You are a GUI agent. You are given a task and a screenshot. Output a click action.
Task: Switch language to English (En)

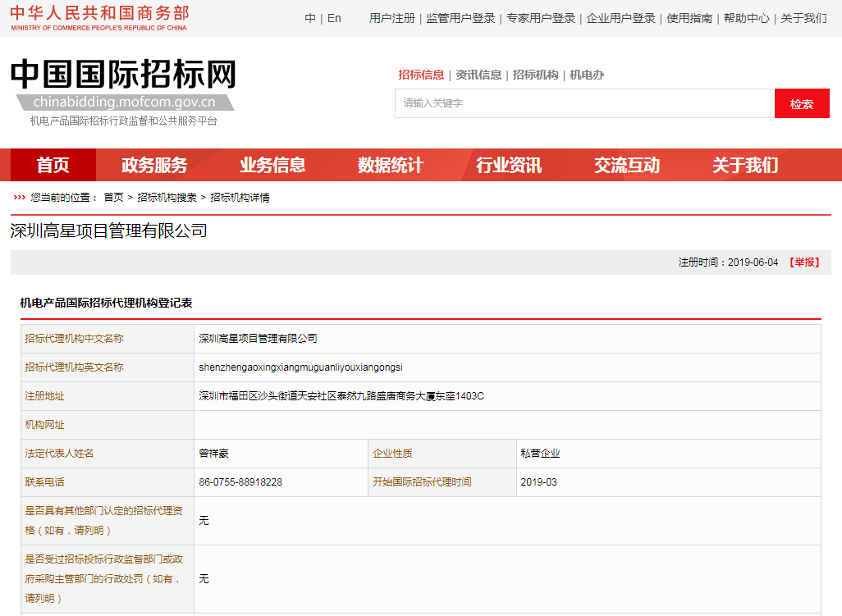coord(334,18)
